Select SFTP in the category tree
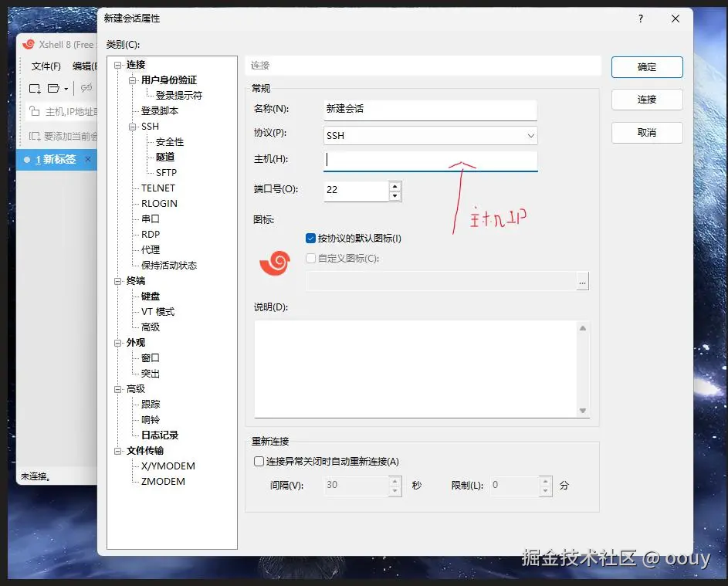This screenshot has height=586, width=728. pyautogui.click(x=166, y=173)
